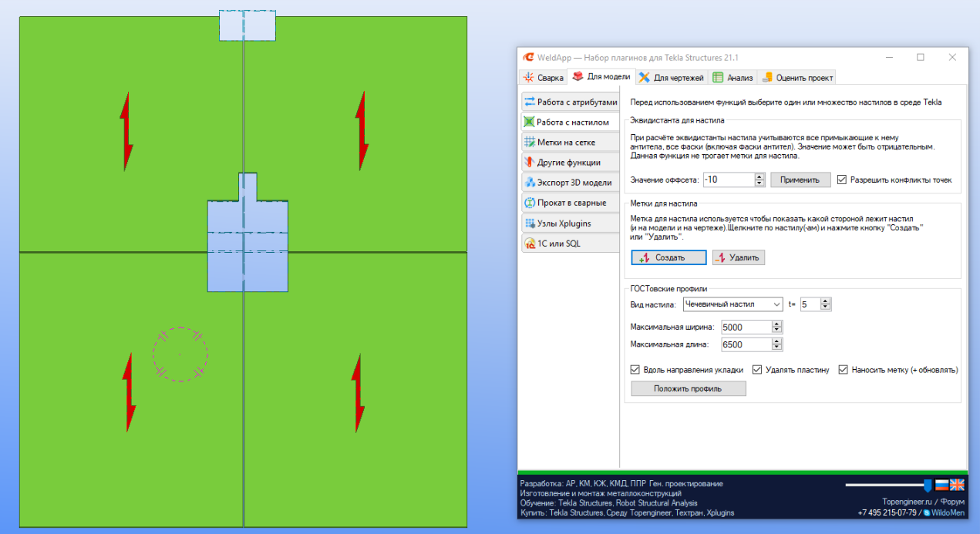Image resolution: width=980 pixels, height=534 pixels.
Task: Click the Положить профиль button
Action: [688, 388]
